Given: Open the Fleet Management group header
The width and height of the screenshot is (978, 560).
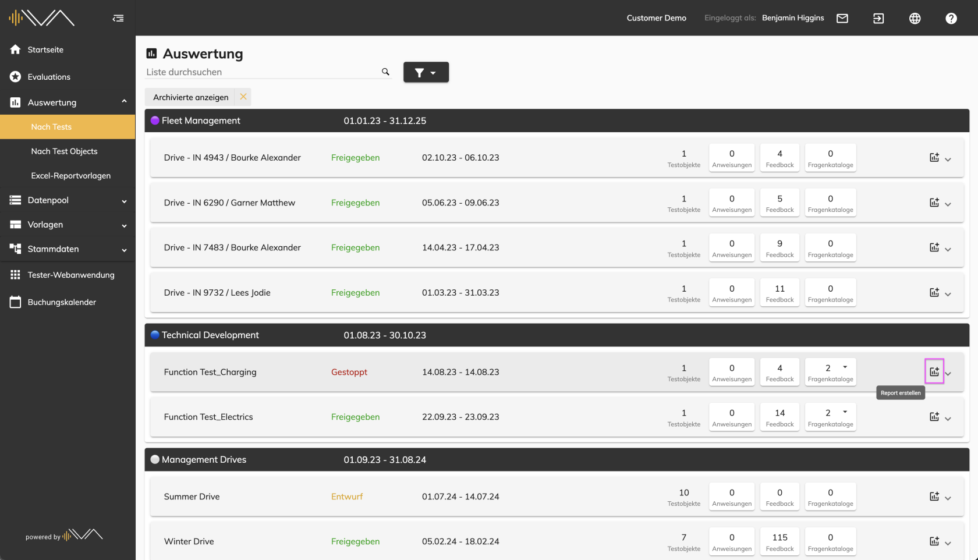Looking at the screenshot, I should (x=557, y=120).
